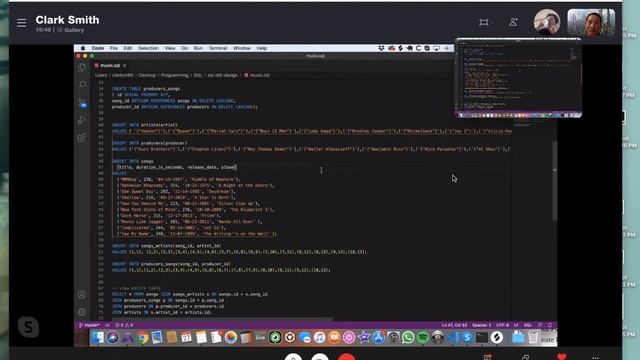Viewport: 640px width, 360px height.
Task: Send a heart reaction in the call
Action: coord(562,356)
